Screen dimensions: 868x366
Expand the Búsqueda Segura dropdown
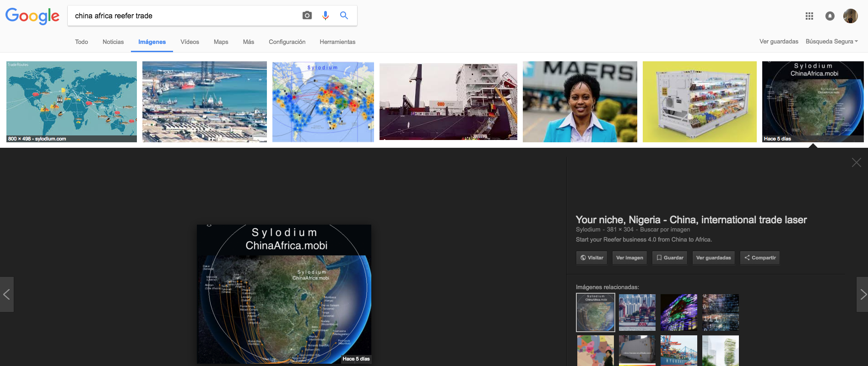point(832,41)
